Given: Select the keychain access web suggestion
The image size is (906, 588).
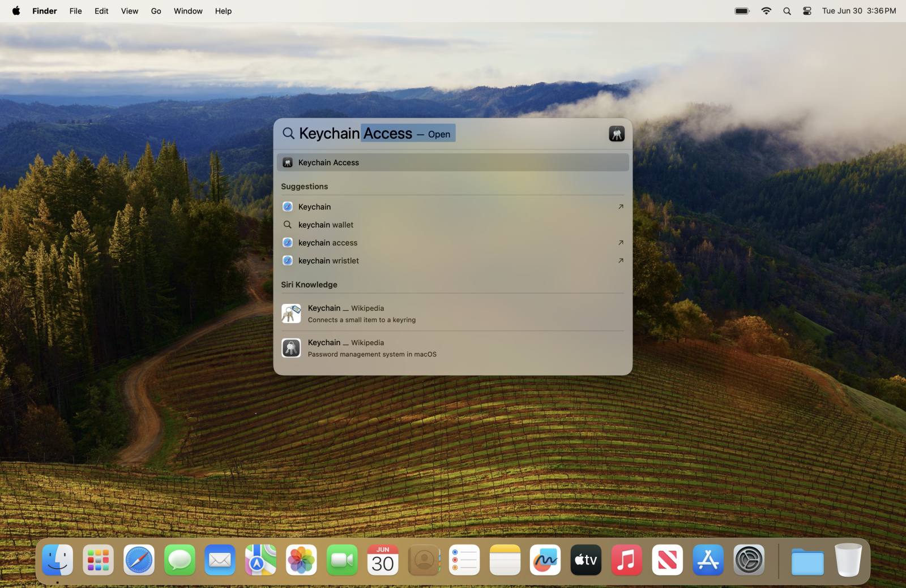Looking at the screenshot, I should (452, 243).
